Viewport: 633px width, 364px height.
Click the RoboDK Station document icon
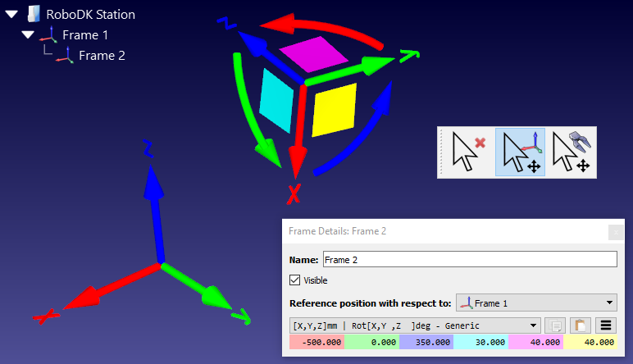[x=34, y=14]
